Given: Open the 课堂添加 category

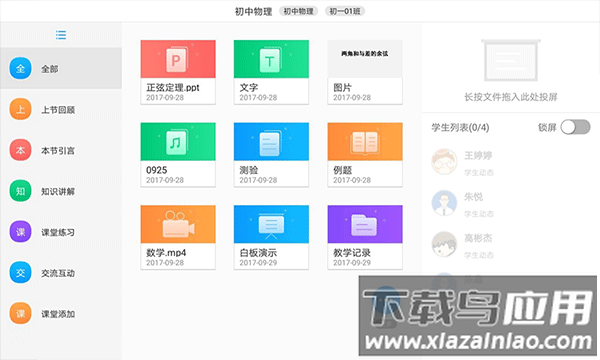Looking at the screenshot, I should pos(61,314).
